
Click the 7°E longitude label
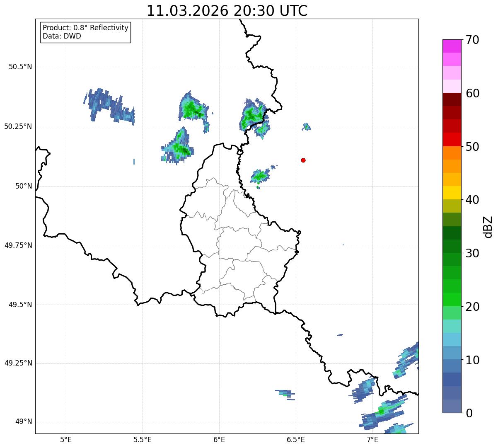(372, 439)
